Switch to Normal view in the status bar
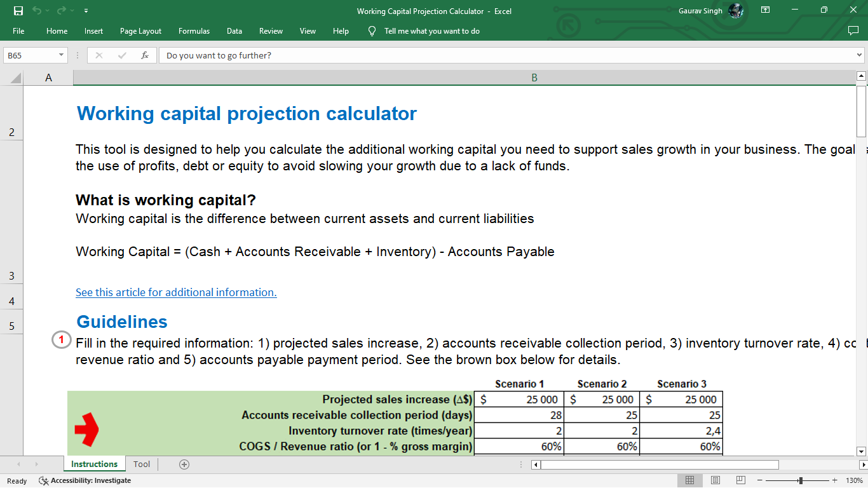 pyautogui.click(x=689, y=480)
